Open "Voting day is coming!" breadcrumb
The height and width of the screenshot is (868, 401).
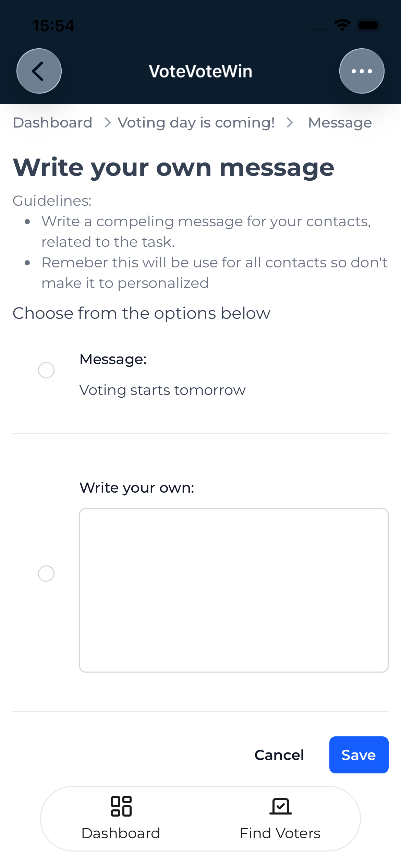[x=196, y=122]
